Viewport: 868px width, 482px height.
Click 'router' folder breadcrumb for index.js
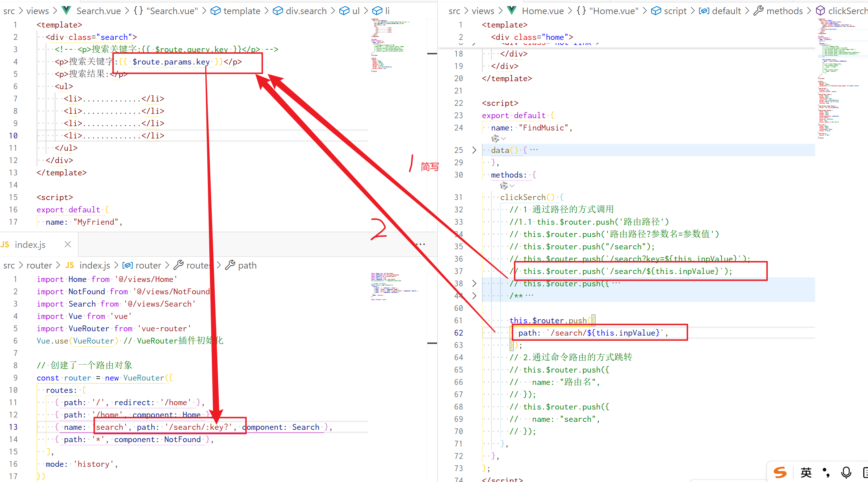[x=39, y=265]
